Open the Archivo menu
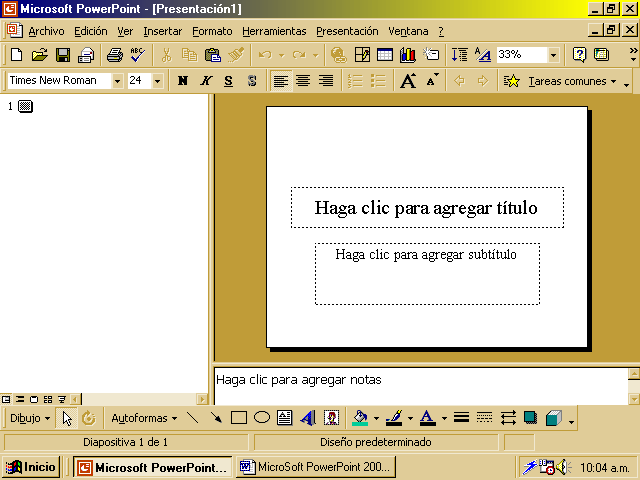The image size is (640, 480). 46,31
